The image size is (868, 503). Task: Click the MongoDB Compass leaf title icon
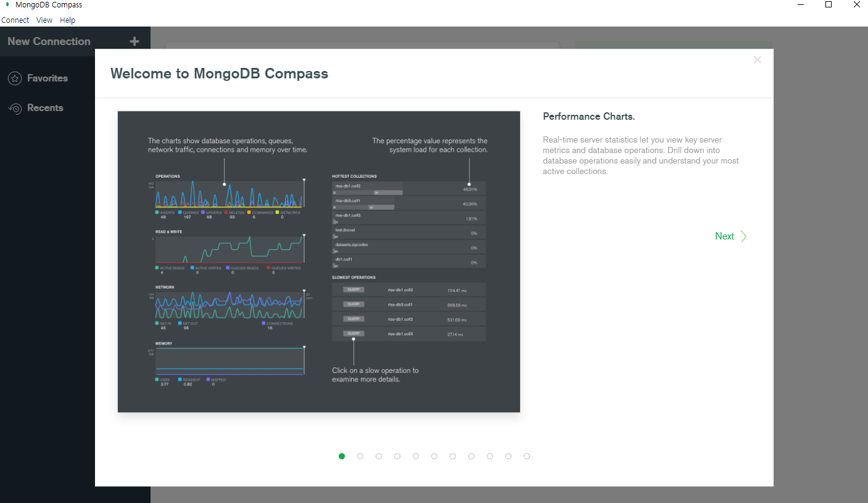7,5
